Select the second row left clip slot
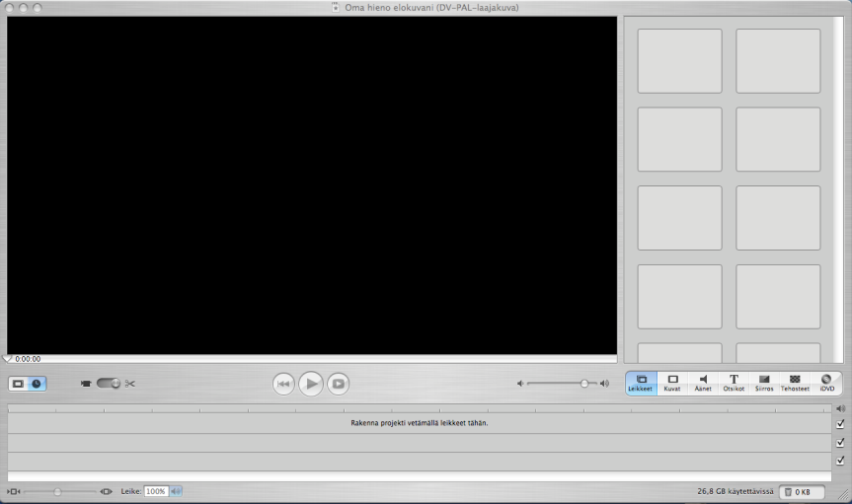This screenshot has width=852, height=504. click(680, 139)
